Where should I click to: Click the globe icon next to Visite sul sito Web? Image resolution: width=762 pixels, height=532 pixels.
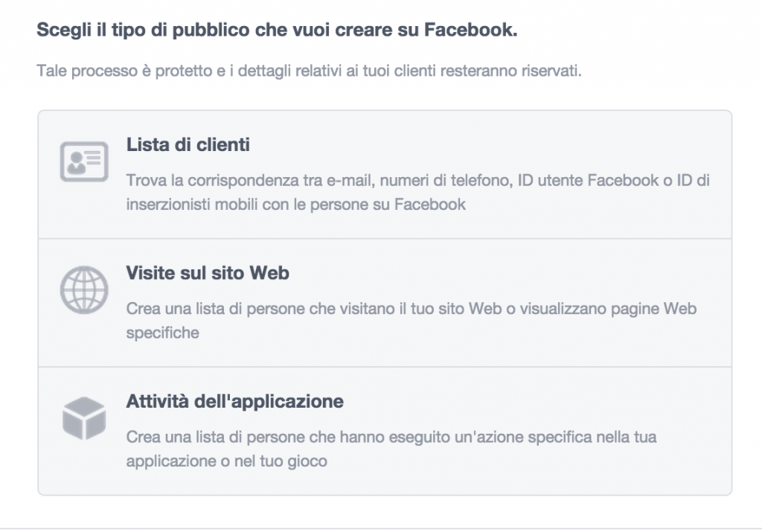84,289
